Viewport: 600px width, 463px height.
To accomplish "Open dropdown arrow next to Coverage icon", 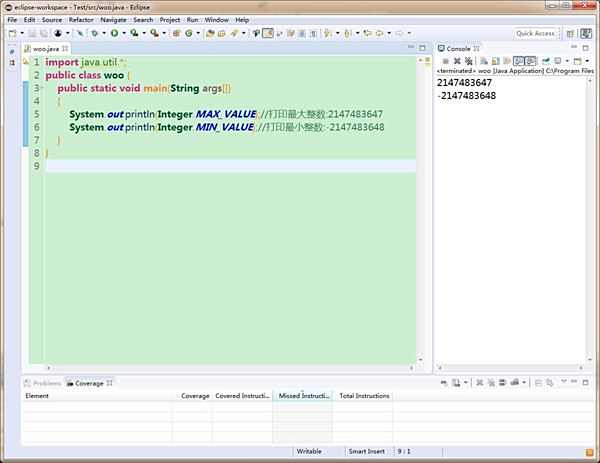I will point(144,34).
